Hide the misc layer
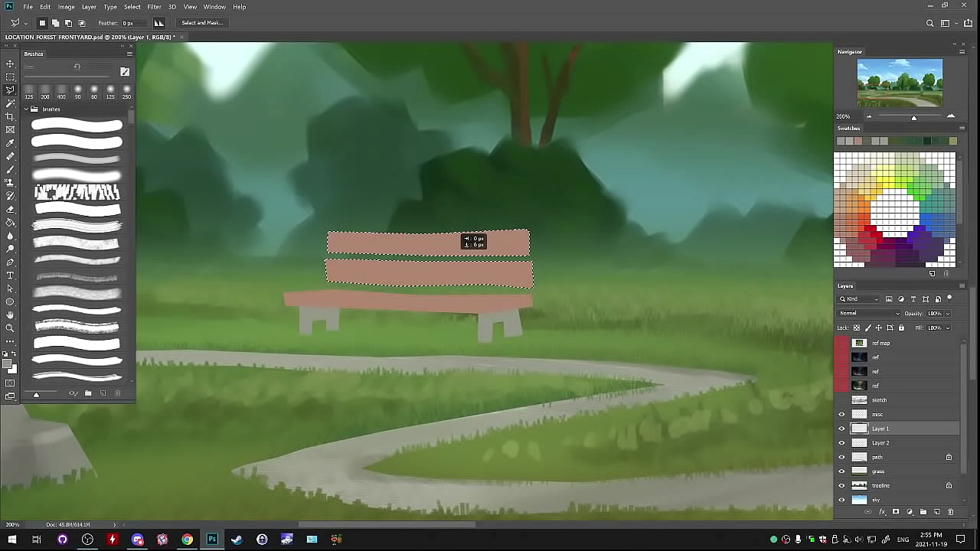 (x=841, y=414)
